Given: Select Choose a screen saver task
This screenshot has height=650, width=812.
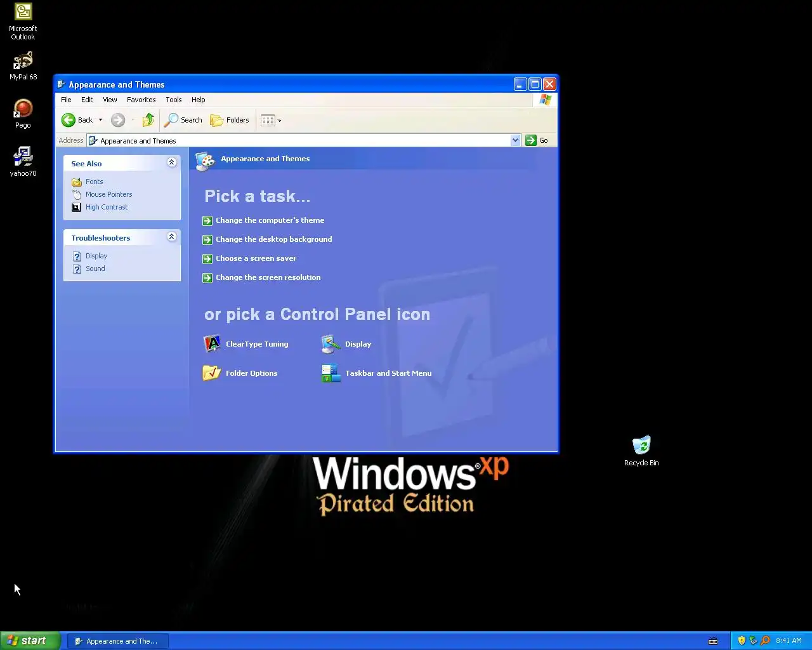Looking at the screenshot, I should click(256, 258).
